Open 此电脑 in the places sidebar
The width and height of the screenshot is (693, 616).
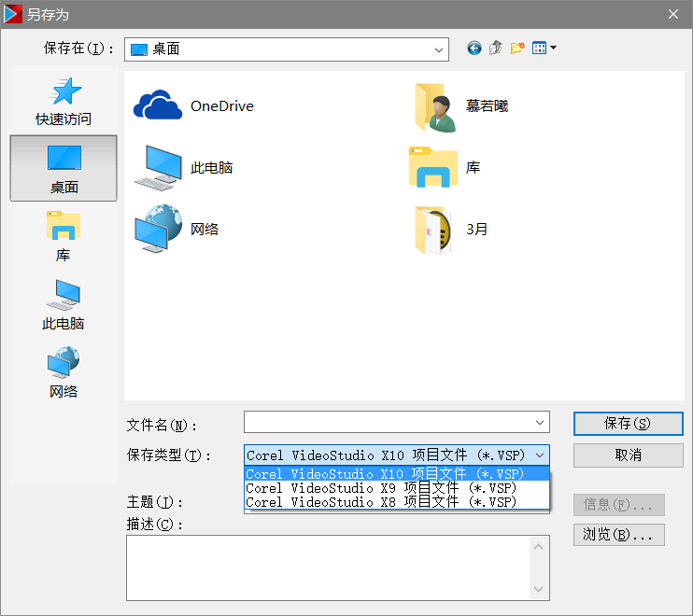[x=64, y=304]
